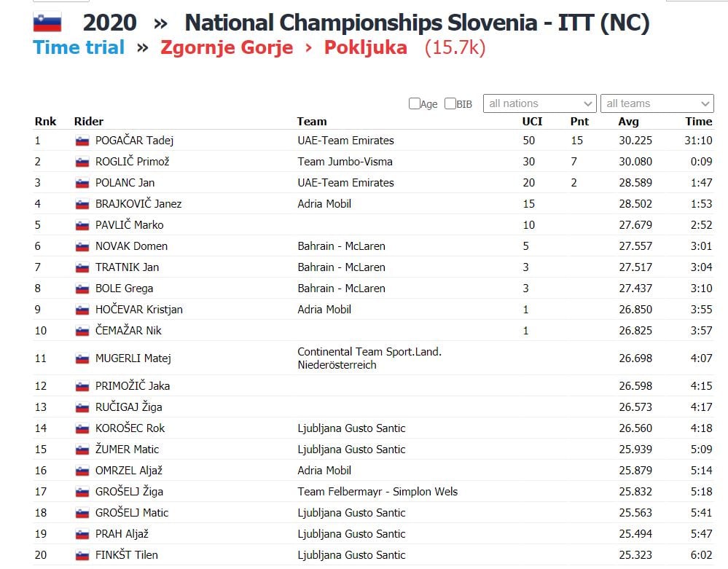Open the all nations dropdown

[x=539, y=103]
